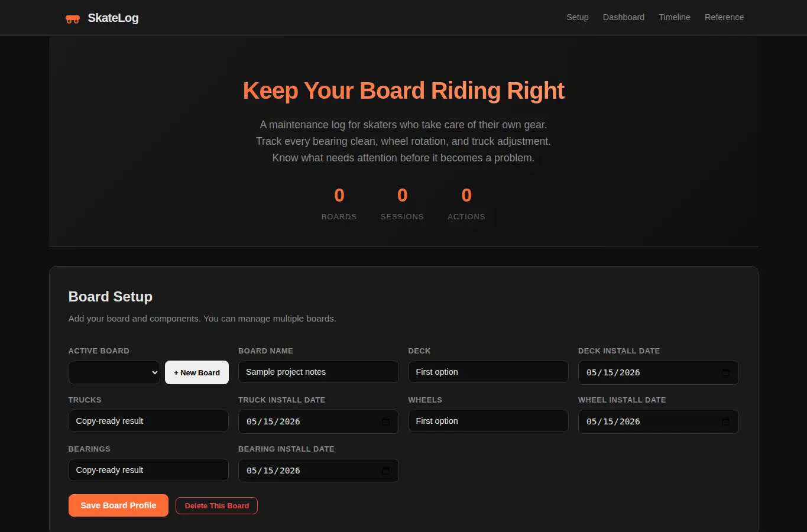Focus the Wheels input field
Image resolution: width=807 pixels, height=532 pixels.
(488, 421)
